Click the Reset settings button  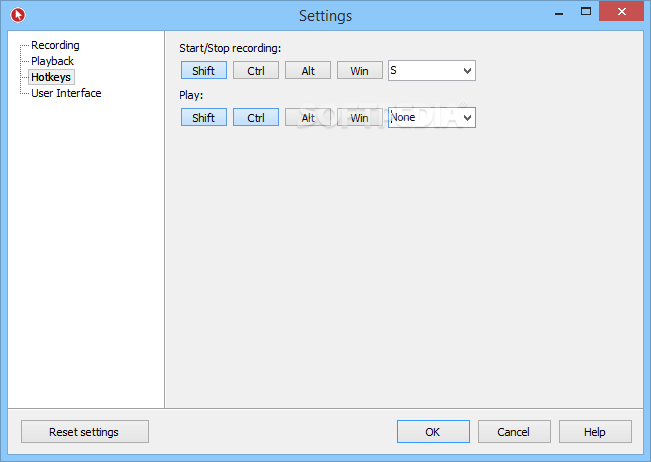point(85,432)
